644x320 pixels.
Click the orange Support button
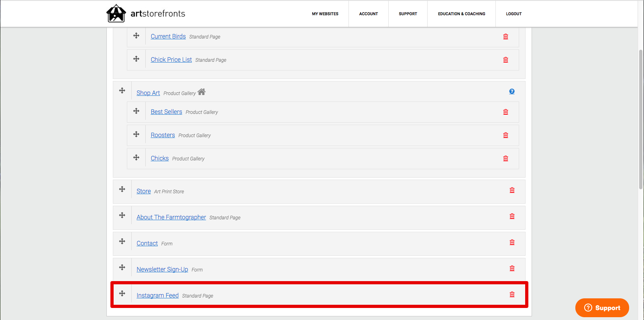pyautogui.click(x=602, y=308)
